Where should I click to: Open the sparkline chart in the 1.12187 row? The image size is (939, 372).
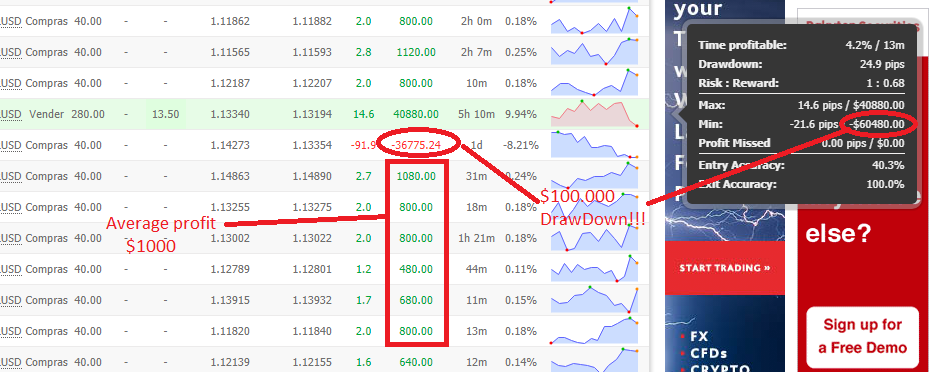click(x=595, y=83)
